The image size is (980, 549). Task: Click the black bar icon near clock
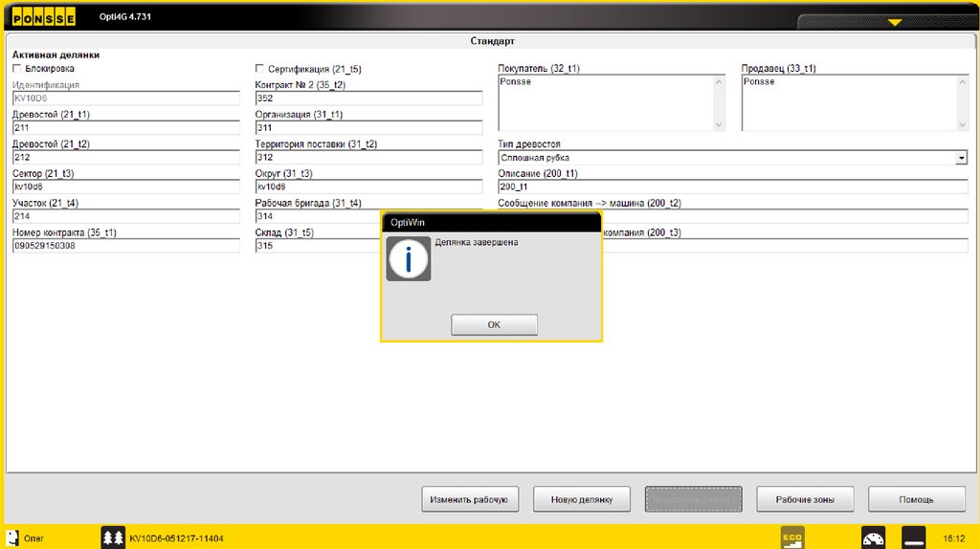point(914,538)
